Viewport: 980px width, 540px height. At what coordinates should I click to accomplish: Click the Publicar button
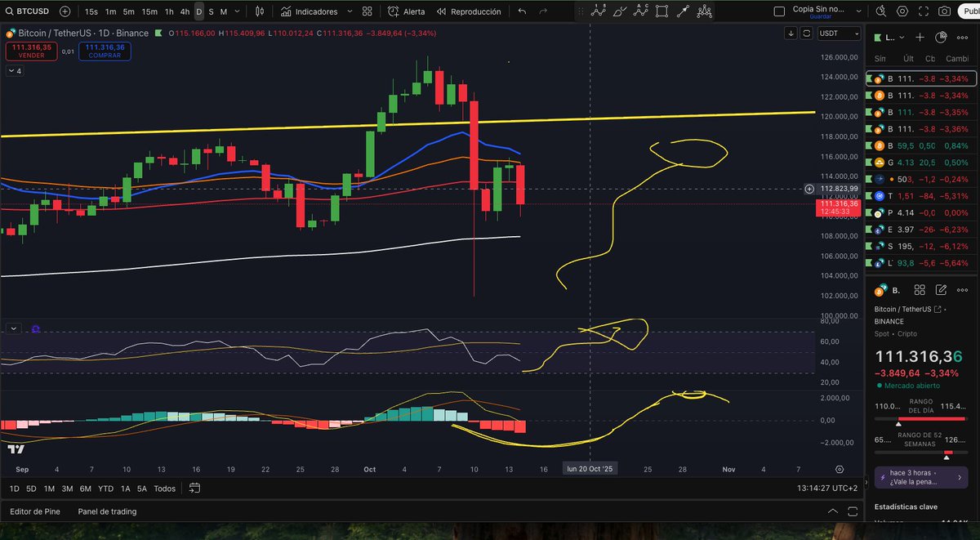coord(969,11)
